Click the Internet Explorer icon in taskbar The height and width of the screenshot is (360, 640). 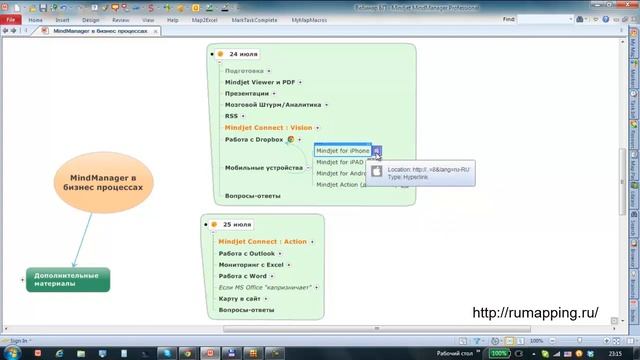60,353
